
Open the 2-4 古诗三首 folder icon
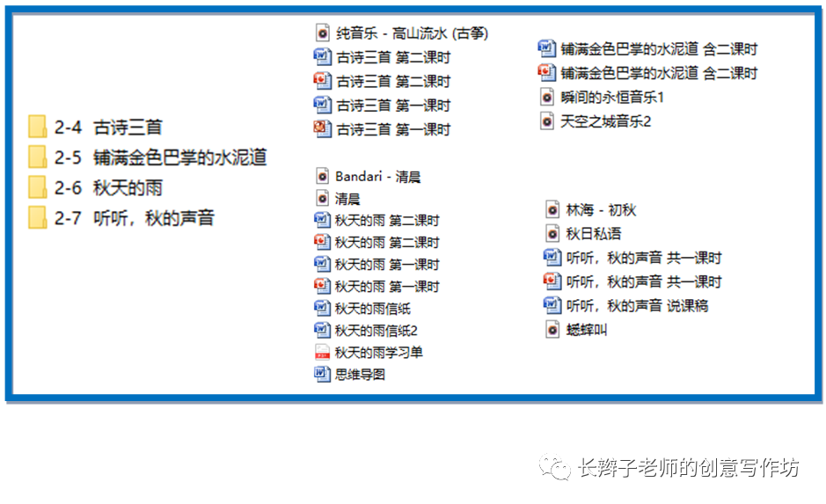pyautogui.click(x=38, y=127)
